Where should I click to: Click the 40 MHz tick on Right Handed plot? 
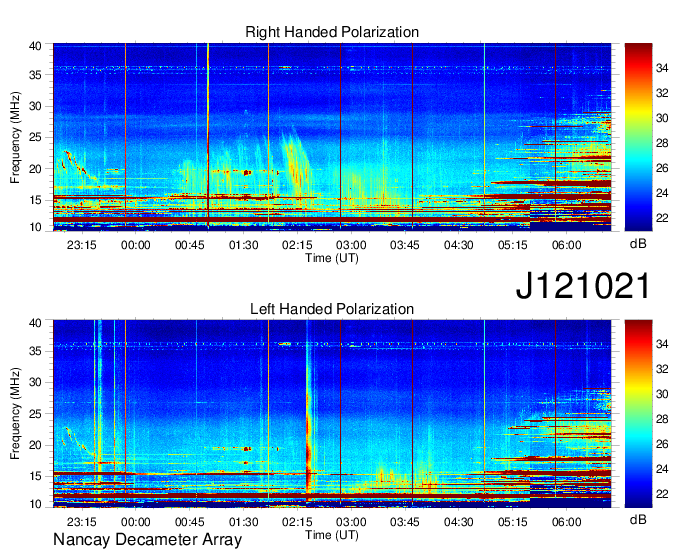[x=35, y=46]
